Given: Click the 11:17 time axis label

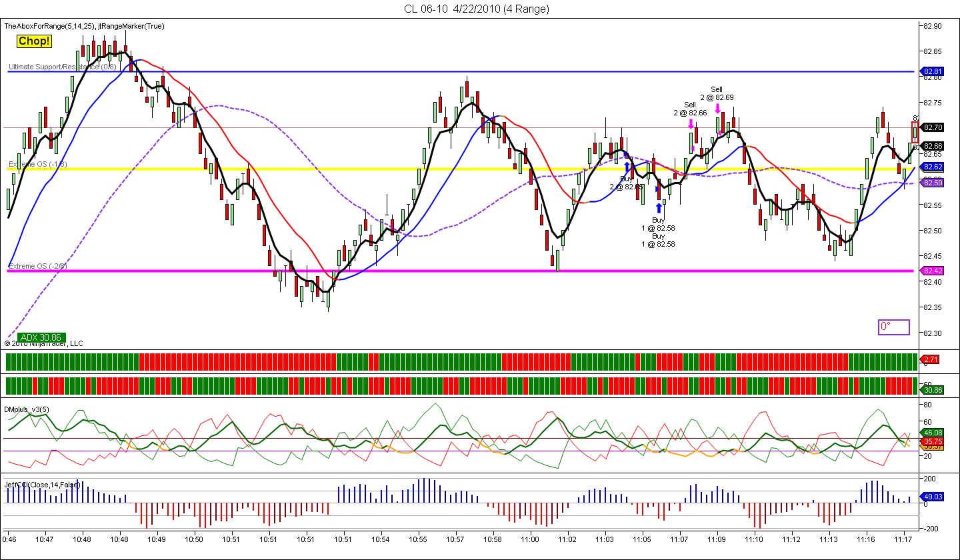Looking at the screenshot, I should tap(903, 538).
